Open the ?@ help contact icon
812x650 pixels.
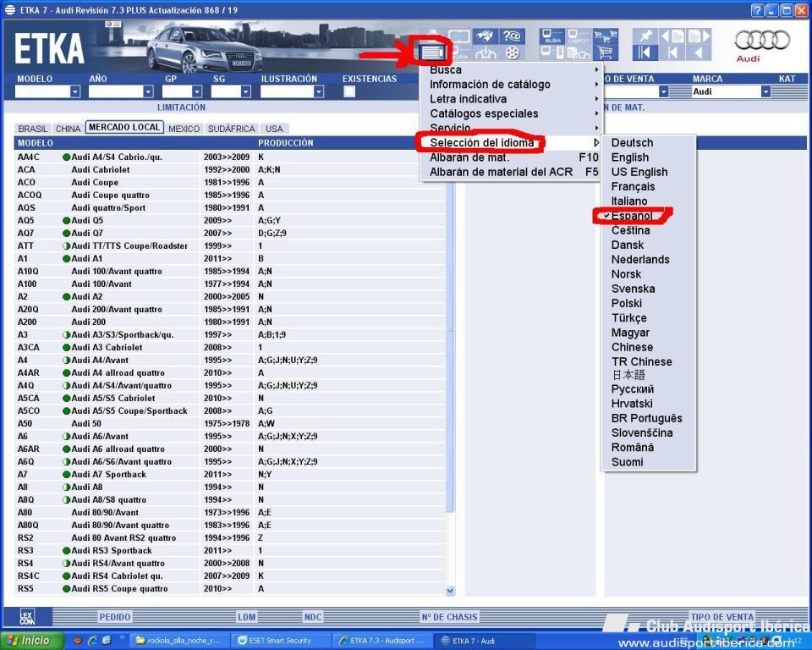pos(512,36)
